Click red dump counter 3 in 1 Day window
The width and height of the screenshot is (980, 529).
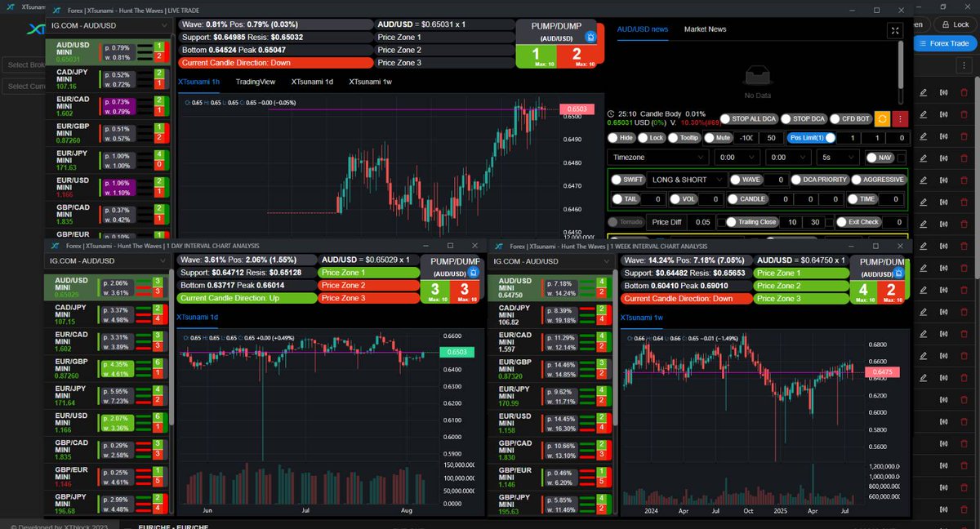[x=464, y=291]
